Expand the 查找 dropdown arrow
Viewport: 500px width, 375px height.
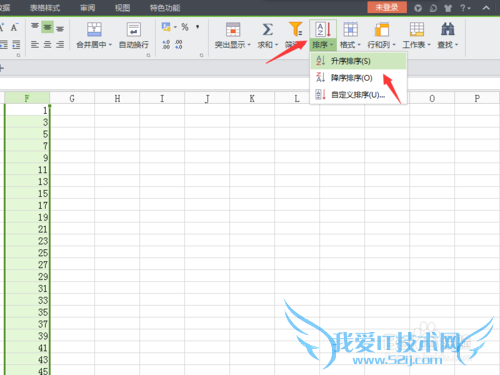(456, 45)
